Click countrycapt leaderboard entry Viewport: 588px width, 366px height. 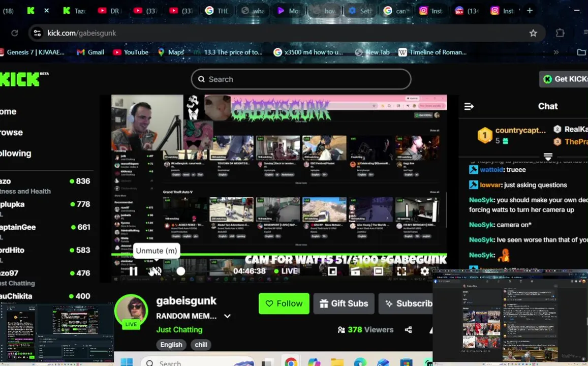coord(511,135)
